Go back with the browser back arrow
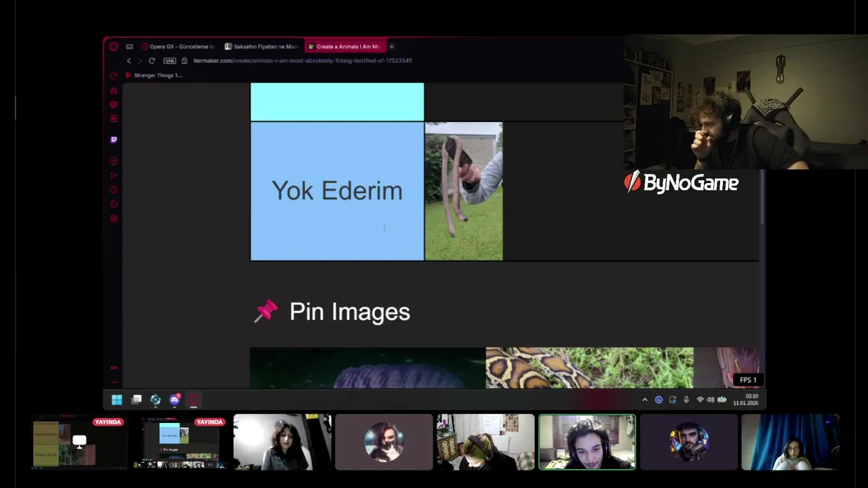Screen dimensions: 868x488 [129, 61]
